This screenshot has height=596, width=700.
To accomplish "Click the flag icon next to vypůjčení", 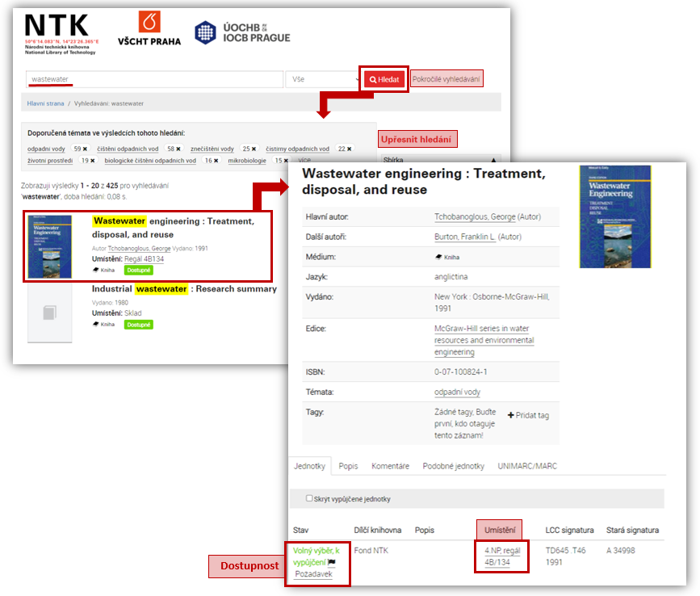I will coord(332,562).
